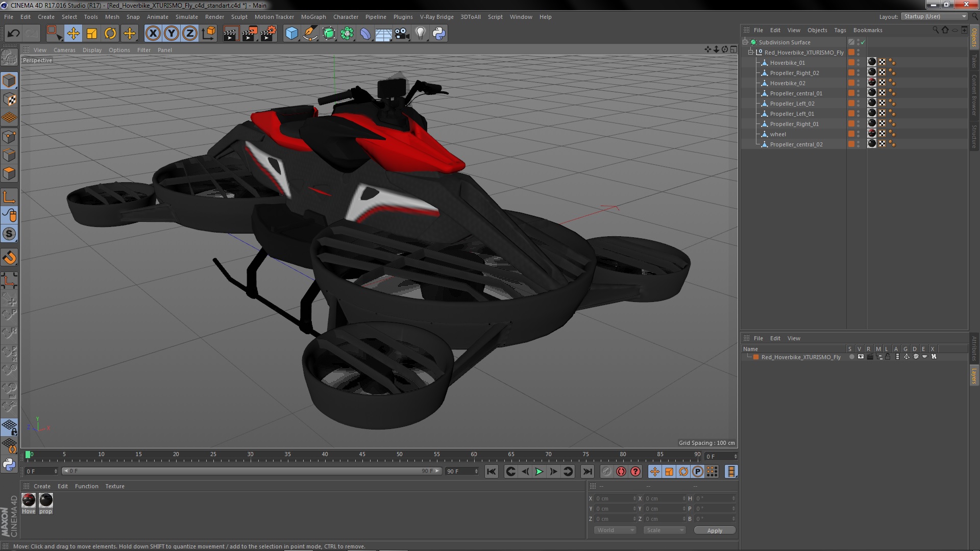Select the Hoverbike_01 object

(787, 63)
